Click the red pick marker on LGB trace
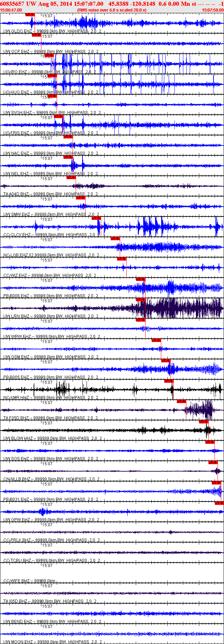The width and height of the screenshot is (224, 644). (x=115, y=239)
